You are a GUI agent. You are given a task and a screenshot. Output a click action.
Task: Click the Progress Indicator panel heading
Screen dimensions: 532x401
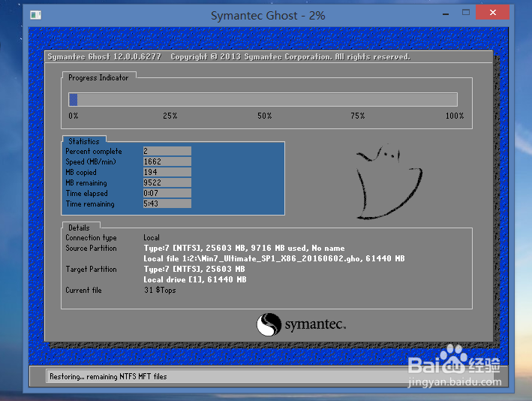(x=98, y=78)
